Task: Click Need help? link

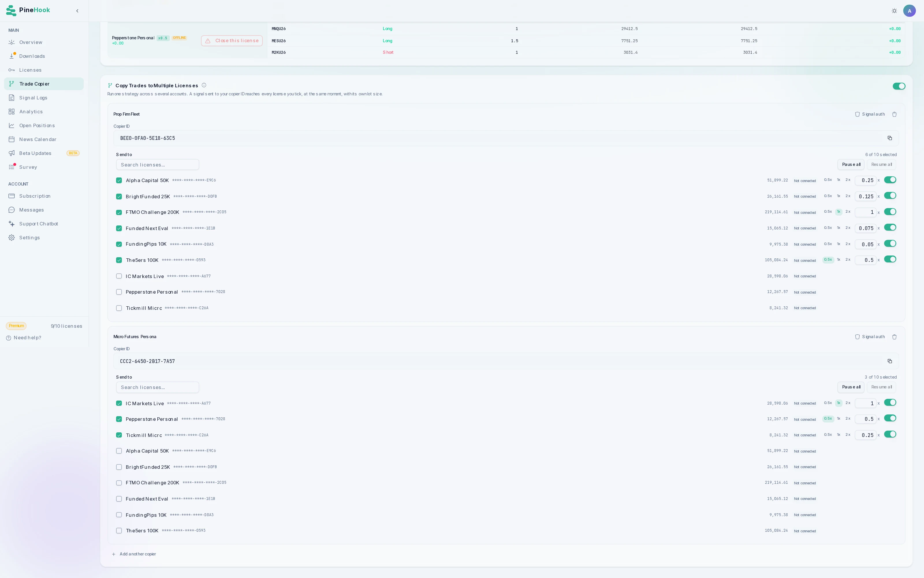Action: pyautogui.click(x=24, y=338)
